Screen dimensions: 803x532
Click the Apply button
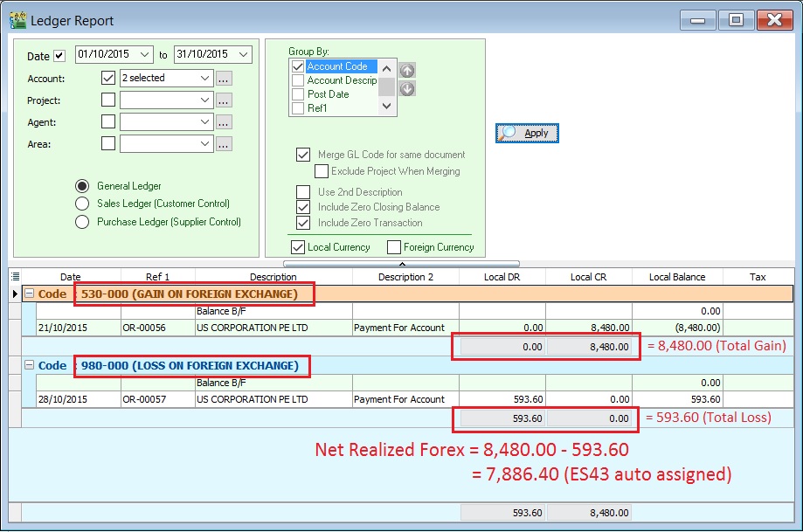(x=527, y=132)
